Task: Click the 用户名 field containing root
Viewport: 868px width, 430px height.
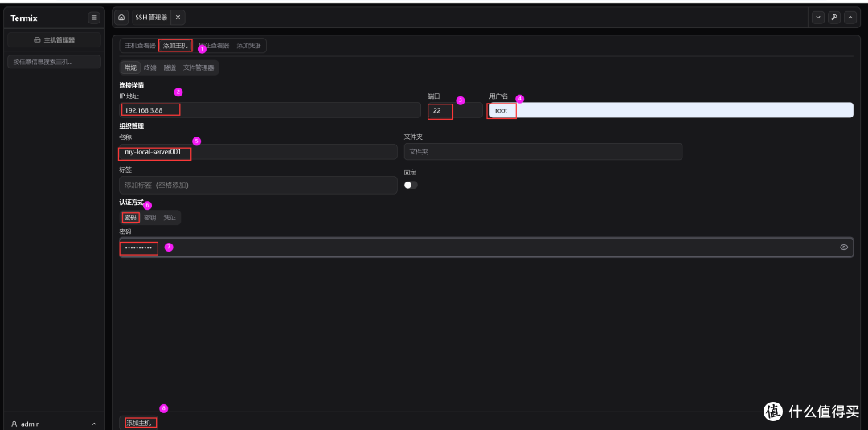Action: click(670, 110)
